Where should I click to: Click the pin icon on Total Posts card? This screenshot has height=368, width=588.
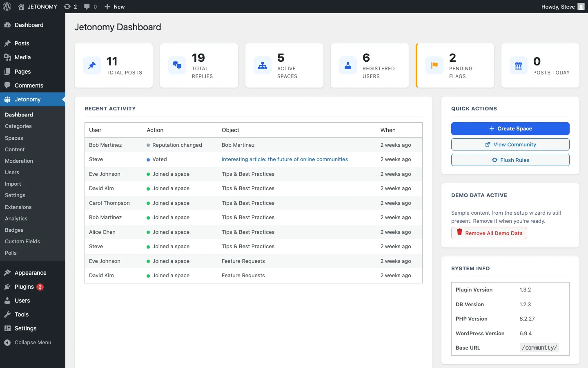(91, 65)
